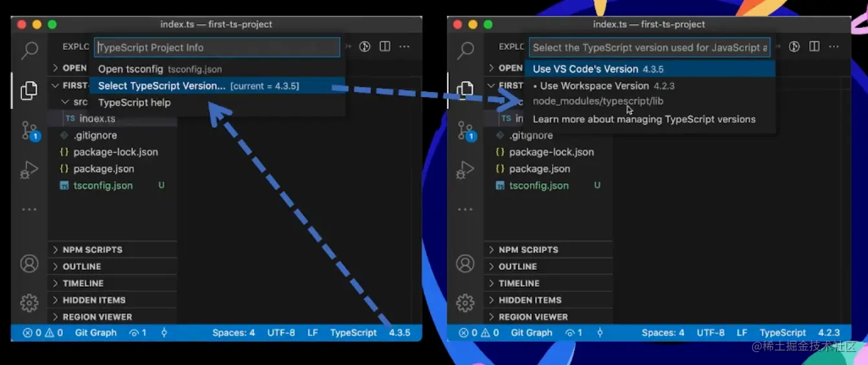
Task: Open editor More Actions menu in left window
Action: click(404, 47)
